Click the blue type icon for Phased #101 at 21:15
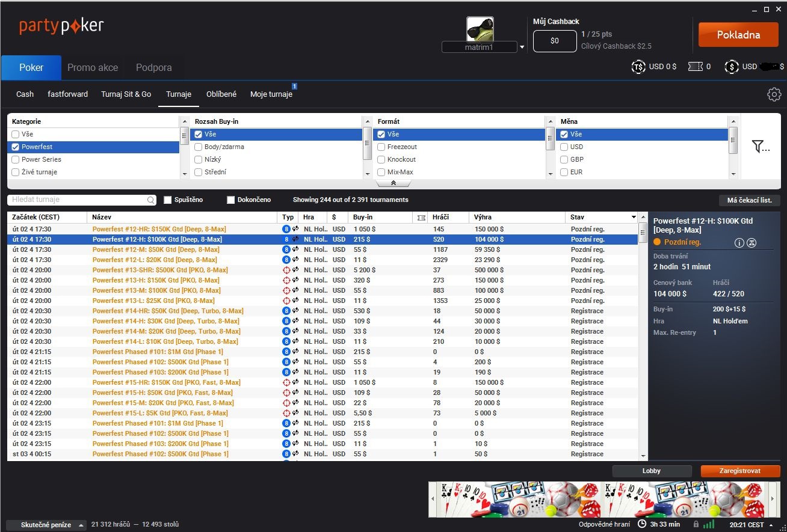Image resolution: width=787 pixels, height=532 pixels. [x=286, y=352]
